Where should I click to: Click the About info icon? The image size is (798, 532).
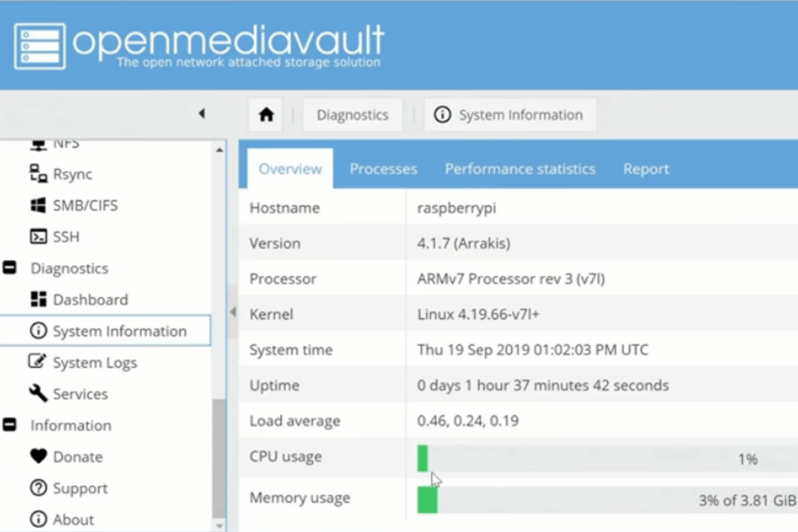(x=38, y=520)
